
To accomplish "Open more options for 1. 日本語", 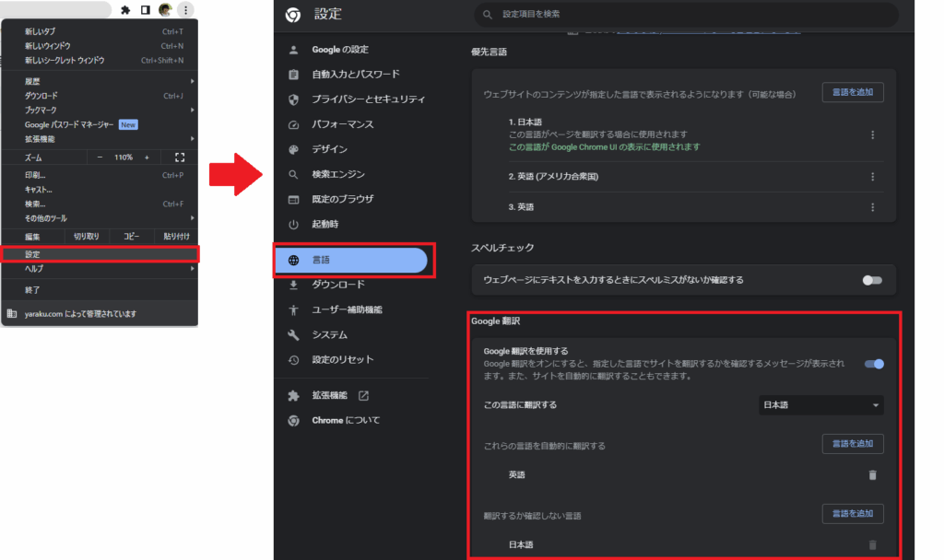I will pyautogui.click(x=872, y=134).
